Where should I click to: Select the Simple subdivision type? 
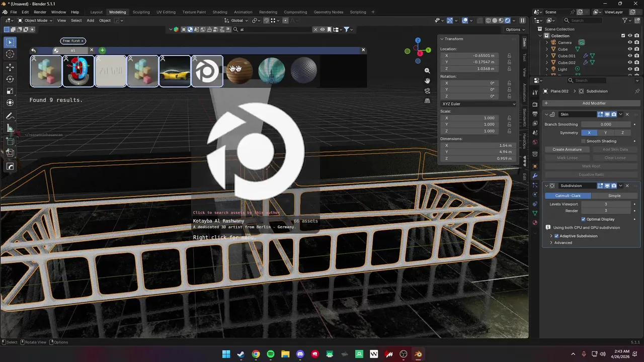(x=614, y=196)
